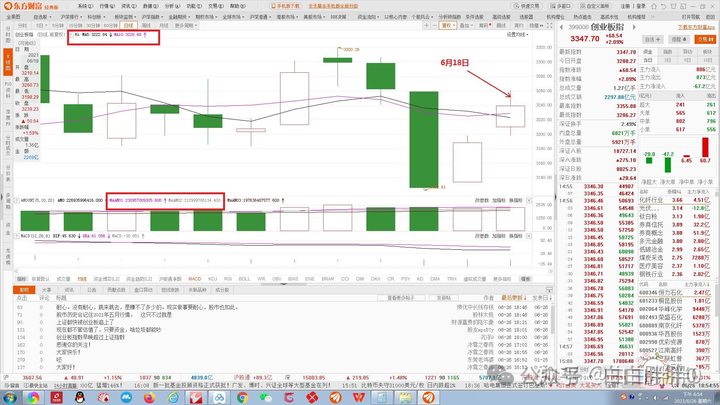720x405 pixels.
Task: Expand 全球市场 dropdown
Action: point(233,17)
